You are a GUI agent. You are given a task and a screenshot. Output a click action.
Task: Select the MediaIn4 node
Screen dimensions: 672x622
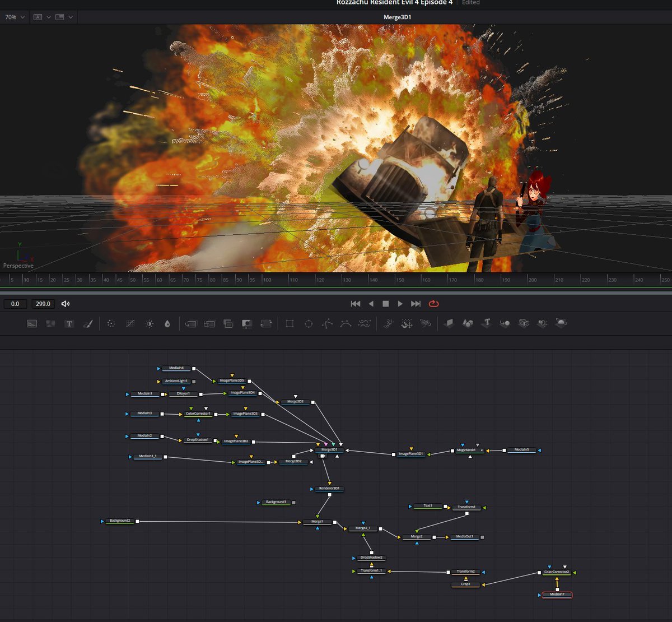[176, 369]
